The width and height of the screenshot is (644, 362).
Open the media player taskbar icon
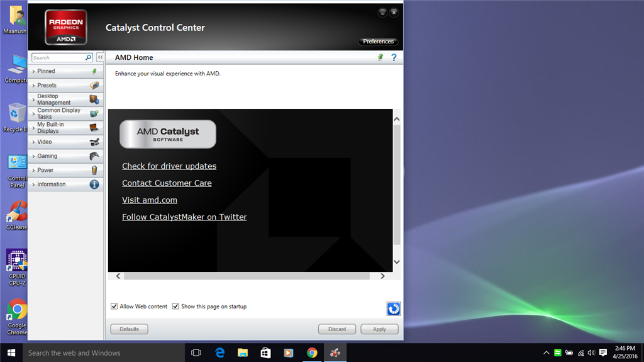(x=289, y=353)
